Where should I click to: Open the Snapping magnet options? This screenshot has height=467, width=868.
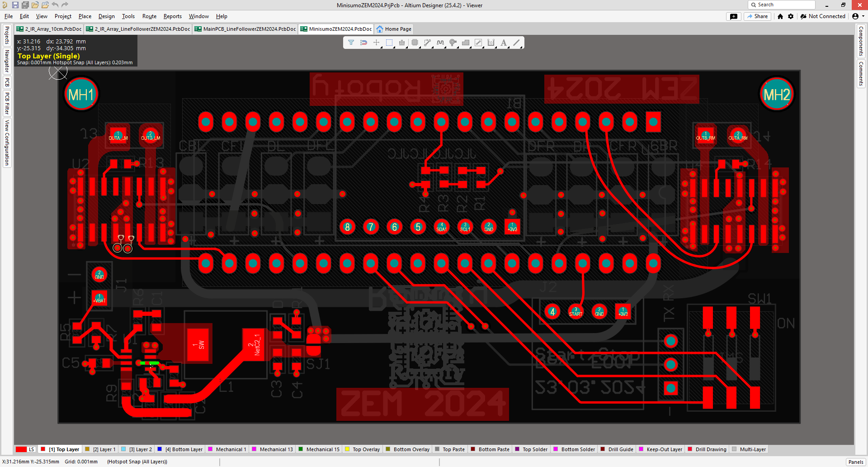pyautogui.click(x=363, y=43)
